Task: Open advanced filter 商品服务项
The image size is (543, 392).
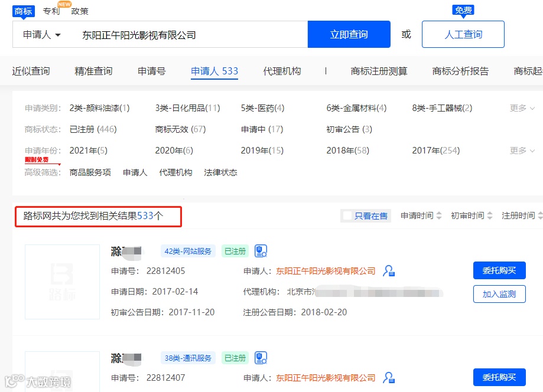Action: pyautogui.click(x=90, y=172)
